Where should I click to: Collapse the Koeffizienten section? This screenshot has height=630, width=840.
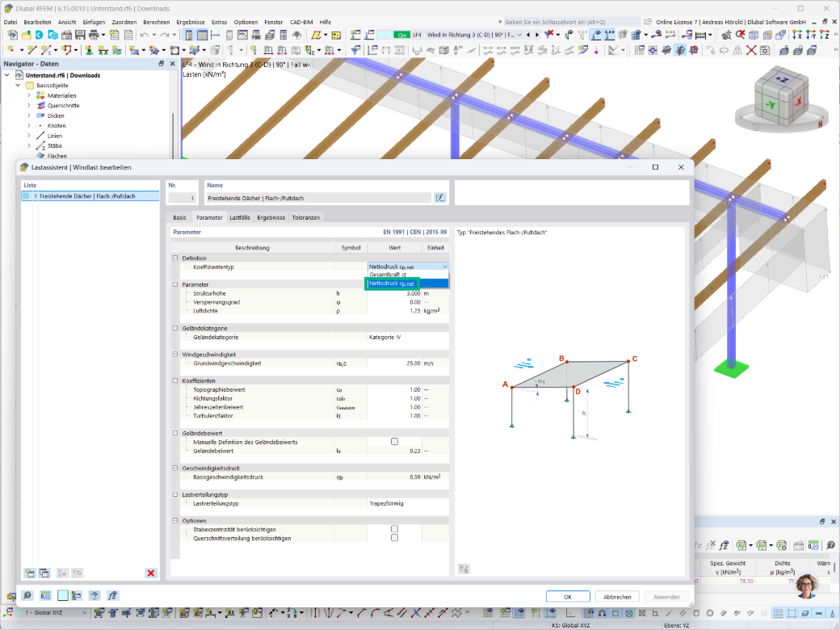tap(175, 380)
